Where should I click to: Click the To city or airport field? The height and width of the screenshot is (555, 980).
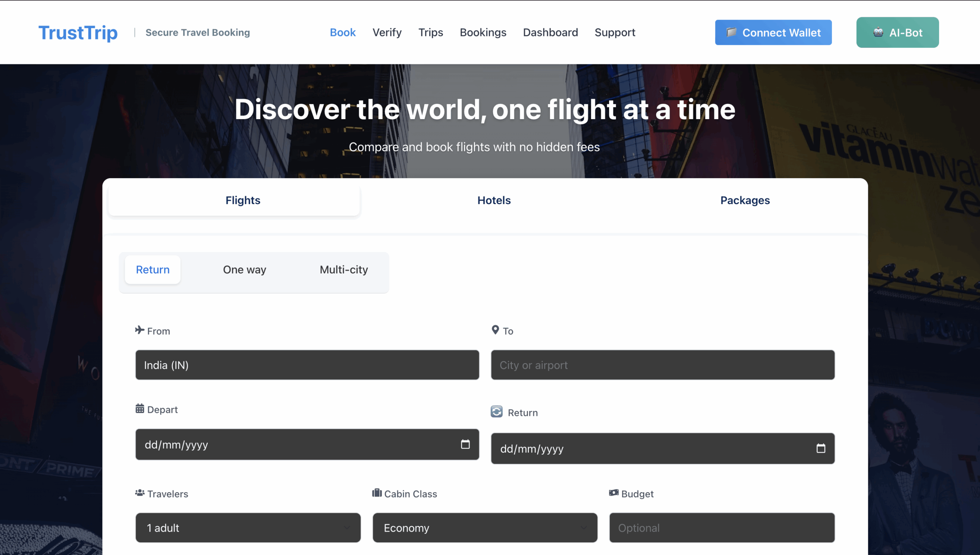(662, 365)
